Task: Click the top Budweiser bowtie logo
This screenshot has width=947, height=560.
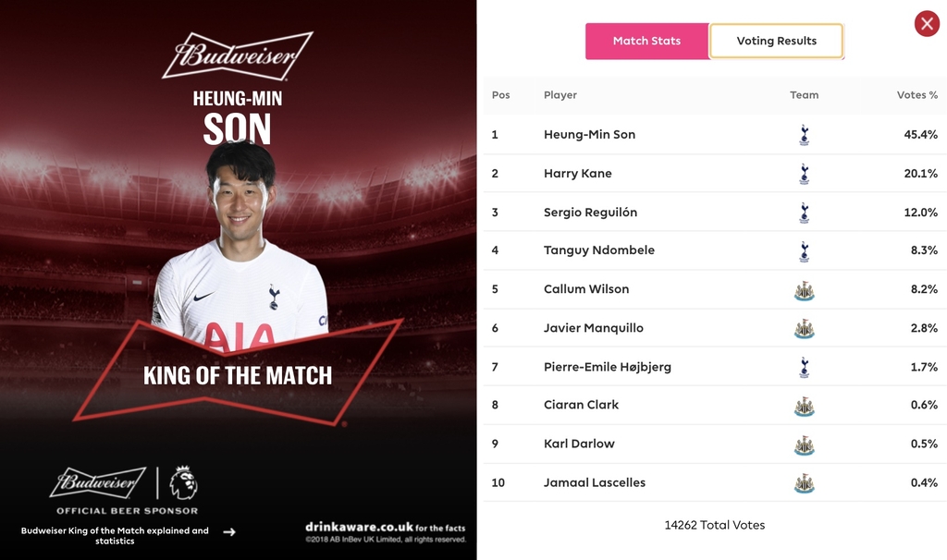Action: pos(238,55)
